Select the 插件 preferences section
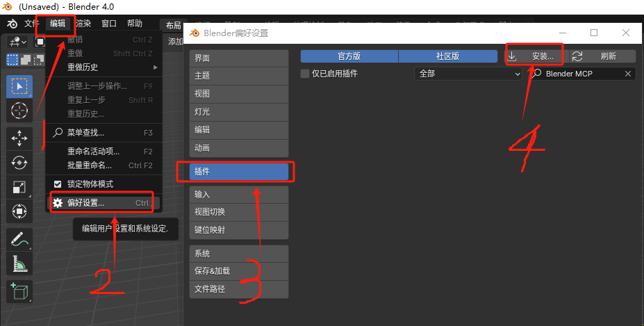644x326 pixels. pos(238,172)
